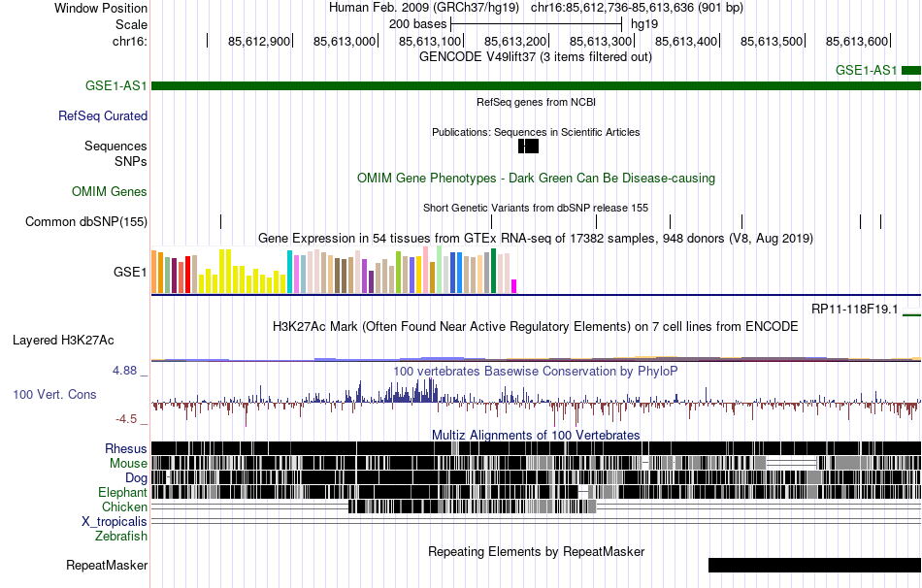Viewport: 922px width, 588px height.
Task: Open Publications: Sequences in Scientific Articles title
Action: coord(536,132)
